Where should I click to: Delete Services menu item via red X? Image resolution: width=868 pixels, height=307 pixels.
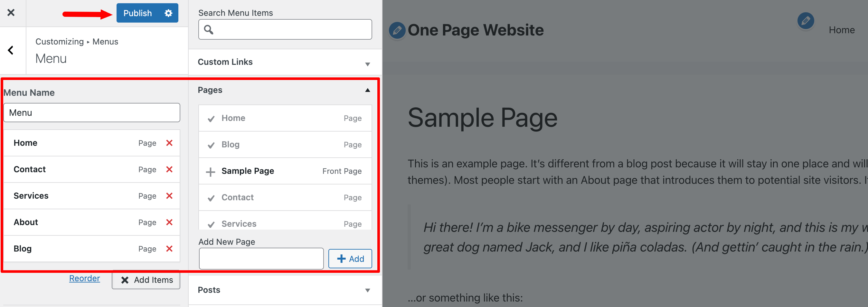coord(169,196)
